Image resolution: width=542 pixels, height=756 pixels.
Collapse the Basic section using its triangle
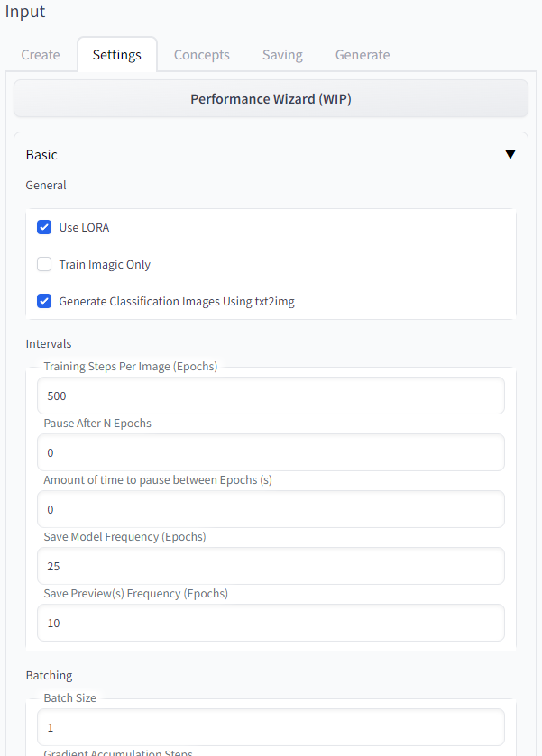coord(510,154)
